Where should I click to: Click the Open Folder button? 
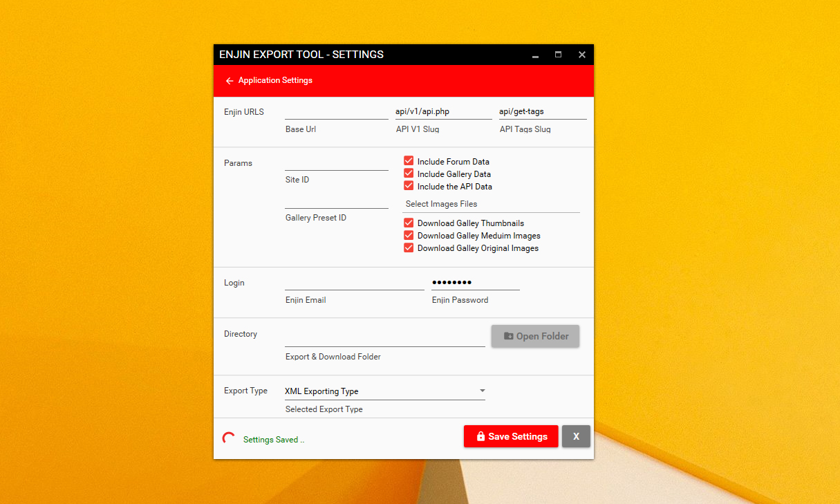click(535, 336)
